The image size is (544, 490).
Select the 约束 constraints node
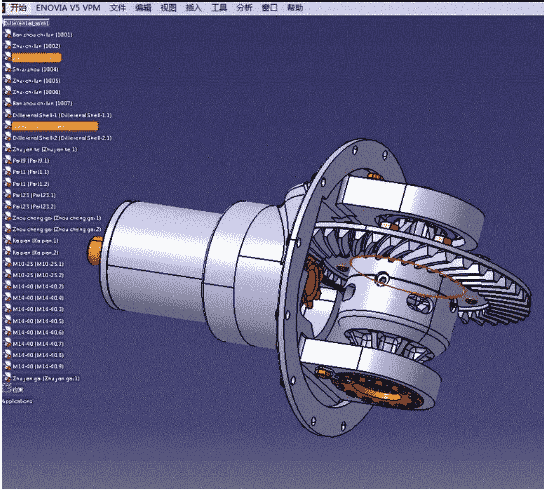click(x=17, y=390)
